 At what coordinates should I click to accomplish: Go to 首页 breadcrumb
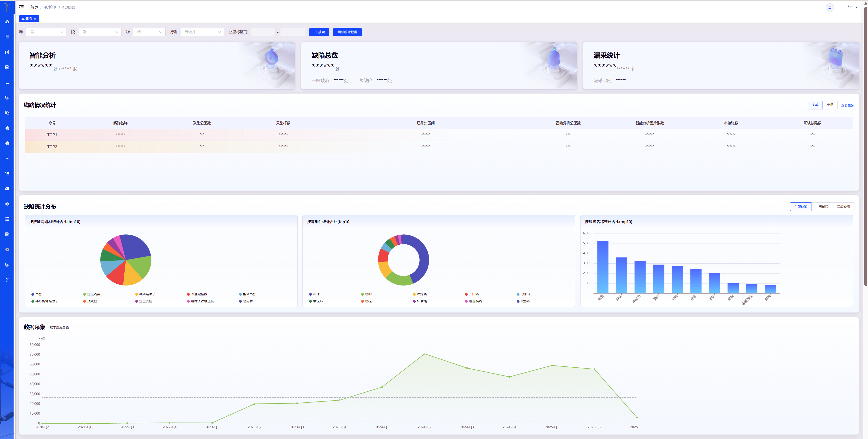coord(34,7)
